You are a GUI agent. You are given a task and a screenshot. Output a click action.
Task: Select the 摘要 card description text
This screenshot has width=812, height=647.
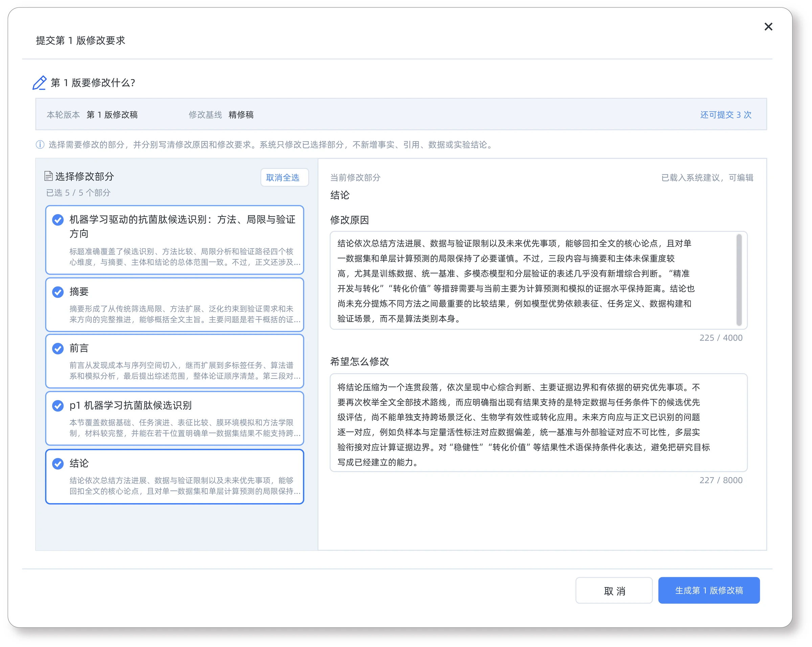click(x=185, y=314)
